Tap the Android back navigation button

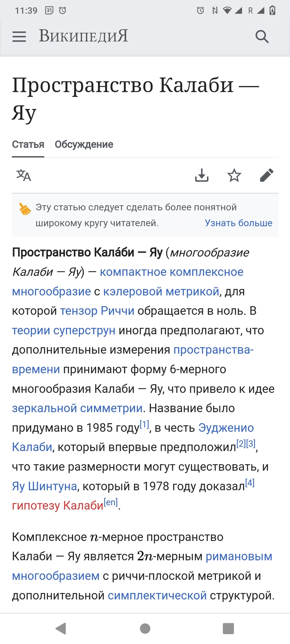[61, 628]
